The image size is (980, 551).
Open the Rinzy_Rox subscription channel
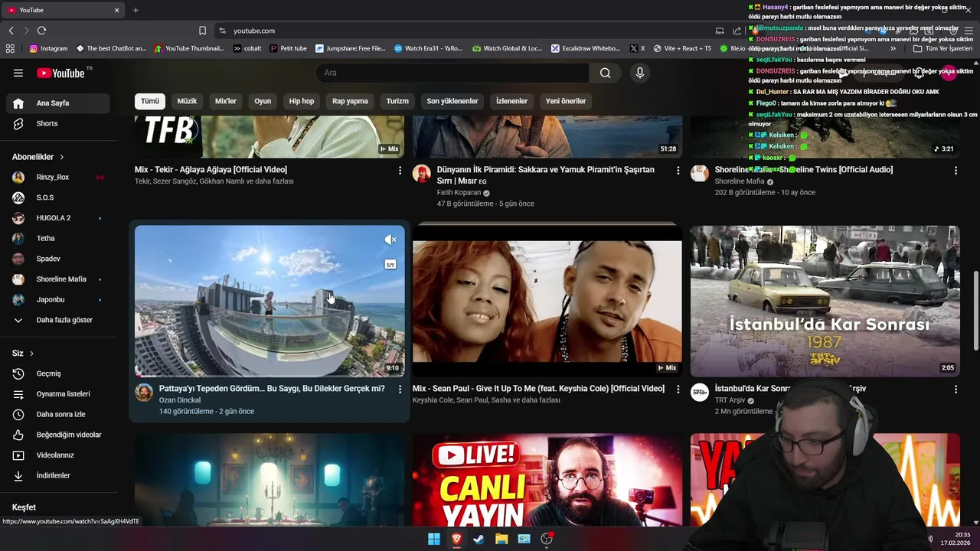click(58, 177)
